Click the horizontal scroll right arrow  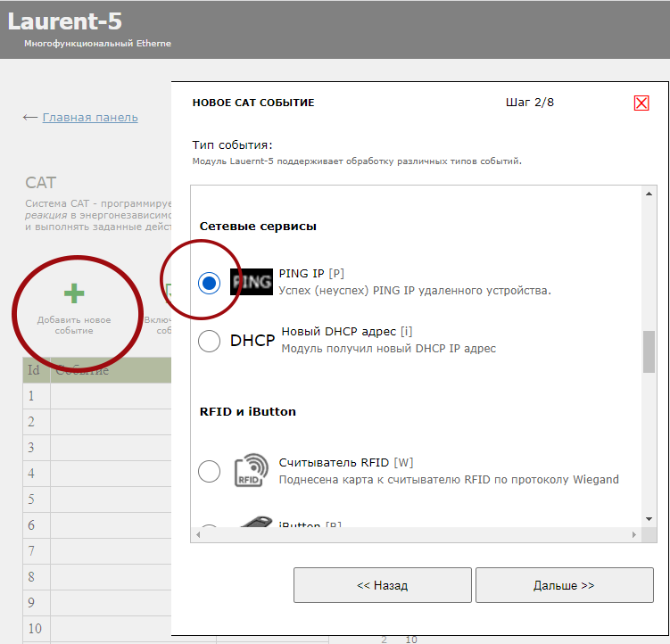634,534
